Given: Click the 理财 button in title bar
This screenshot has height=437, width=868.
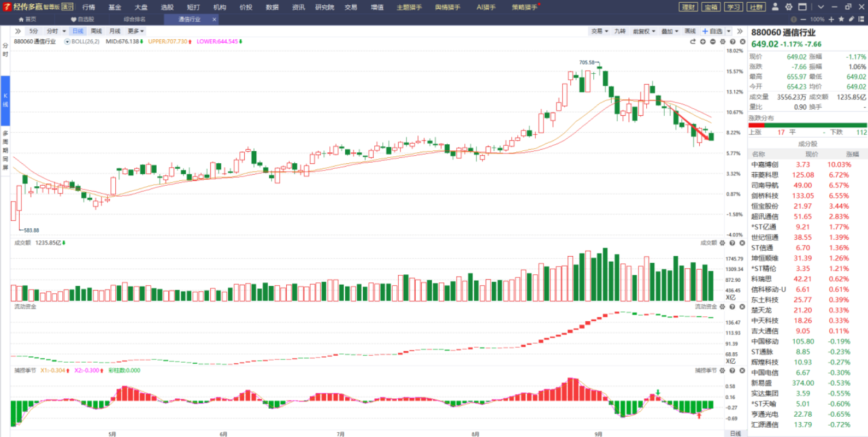Looking at the screenshot, I should (688, 7).
